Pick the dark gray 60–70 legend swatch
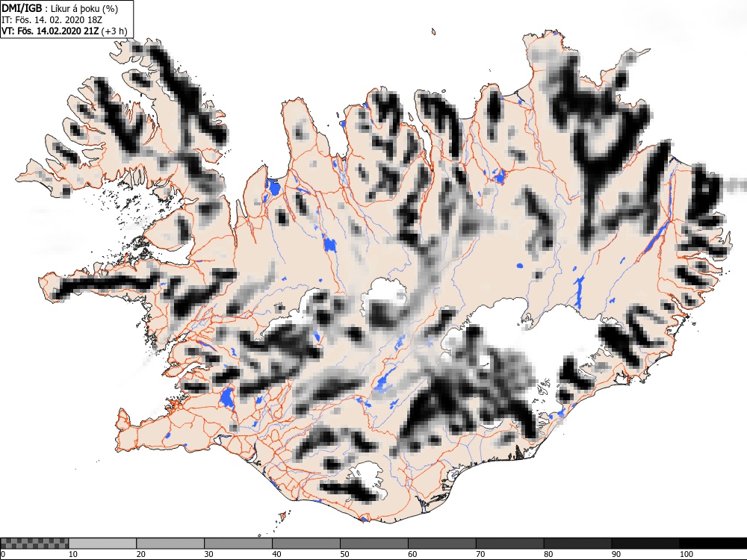Viewport: 747px width, 560px height. point(441,544)
